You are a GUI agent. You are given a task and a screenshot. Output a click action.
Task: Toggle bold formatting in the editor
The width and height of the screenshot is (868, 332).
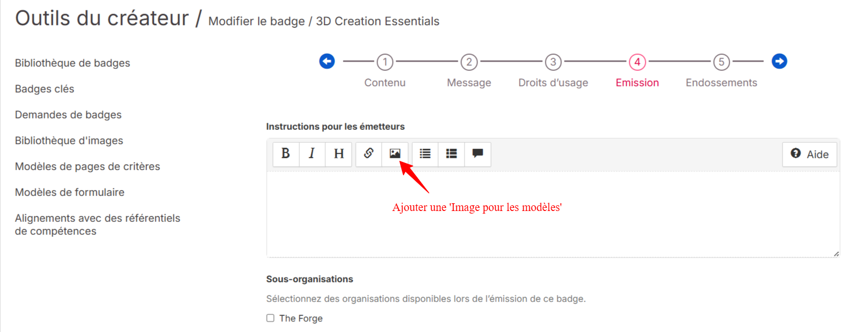285,154
